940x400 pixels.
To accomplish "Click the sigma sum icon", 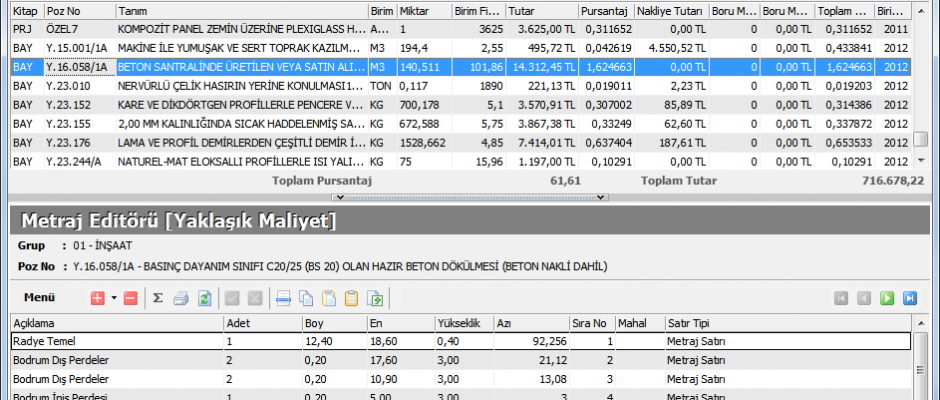I will (158, 298).
